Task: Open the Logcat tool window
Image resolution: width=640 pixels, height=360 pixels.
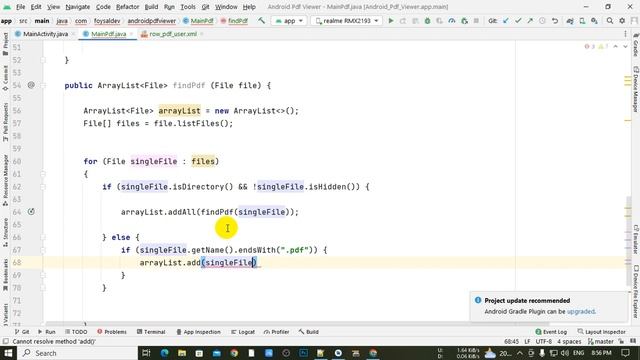Action: pos(243,332)
